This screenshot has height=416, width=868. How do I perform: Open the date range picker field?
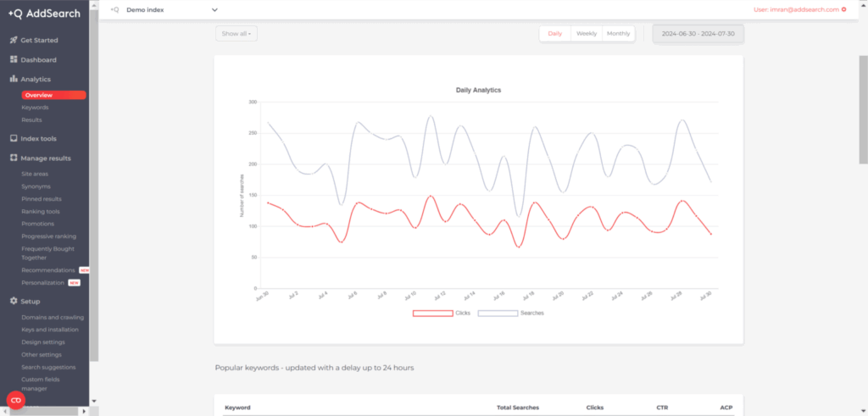point(698,34)
